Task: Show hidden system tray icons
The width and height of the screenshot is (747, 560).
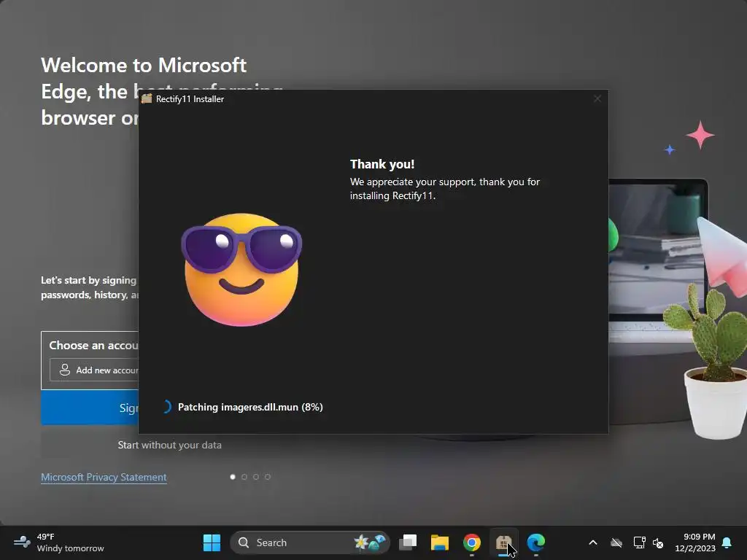Action: pyautogui.click(x=593, y=542)
